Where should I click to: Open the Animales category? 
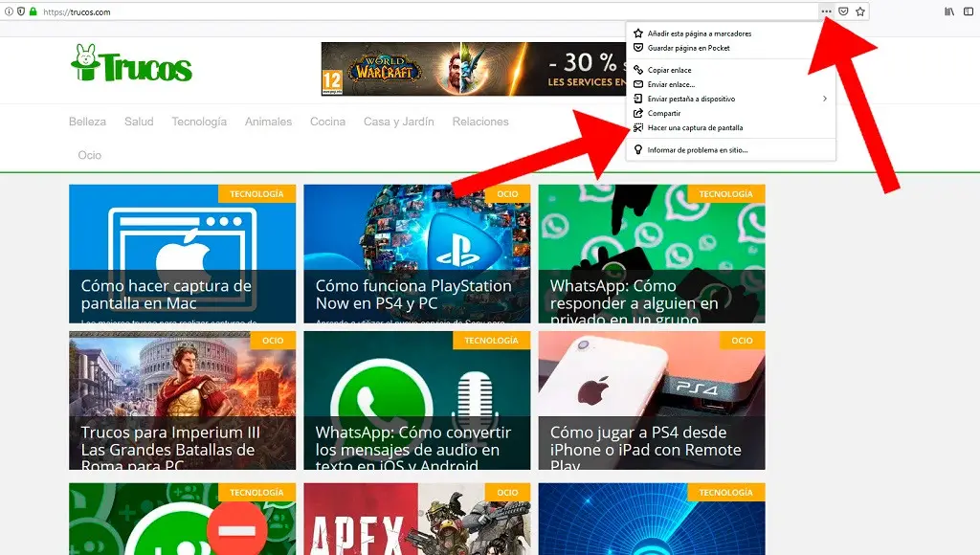268,122
